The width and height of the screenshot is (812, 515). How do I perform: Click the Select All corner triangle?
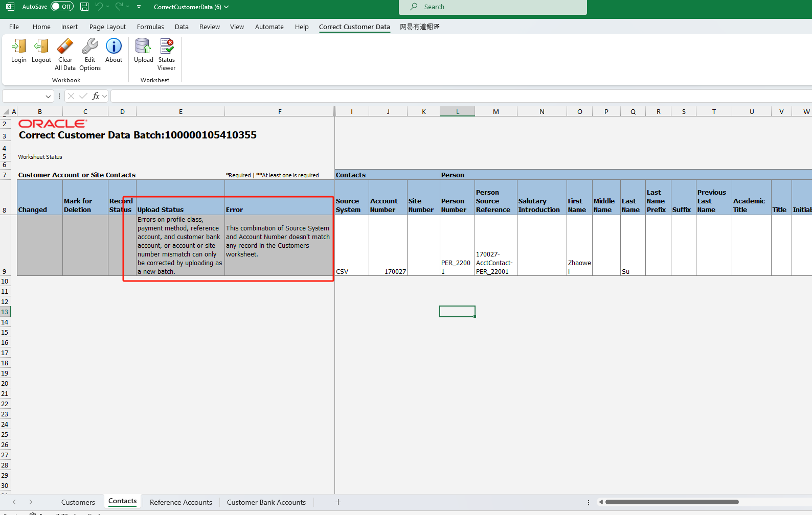point(6,112)
